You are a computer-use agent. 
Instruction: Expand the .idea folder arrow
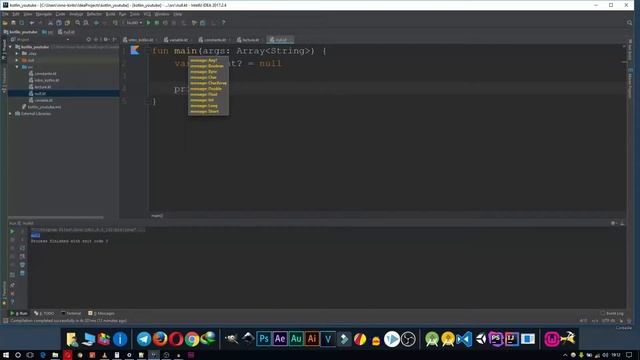17,53
